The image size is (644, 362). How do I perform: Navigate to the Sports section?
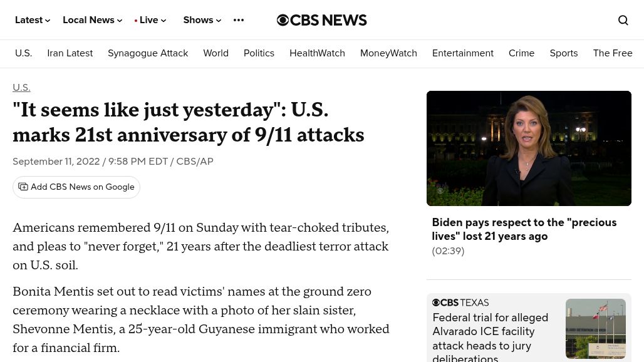(x=564, y=53)
